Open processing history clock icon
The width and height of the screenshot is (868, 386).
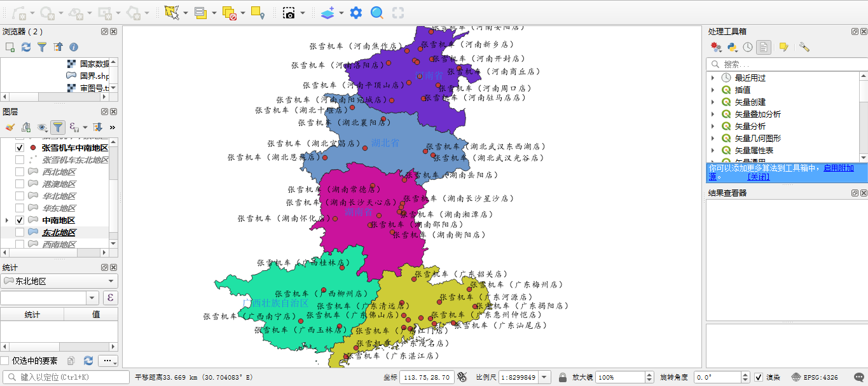pos(748,47)
